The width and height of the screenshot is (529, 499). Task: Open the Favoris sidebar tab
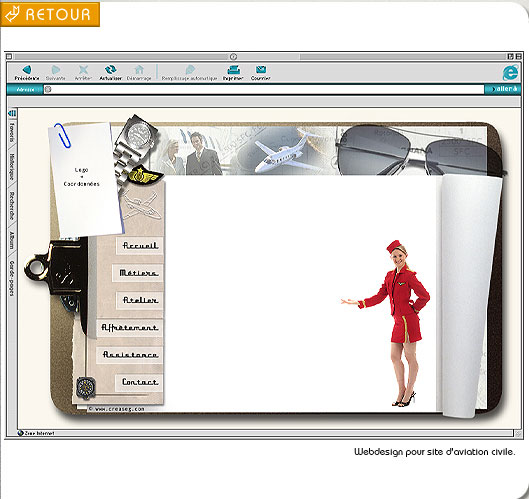pyautogui.click(x=12, y=133)
